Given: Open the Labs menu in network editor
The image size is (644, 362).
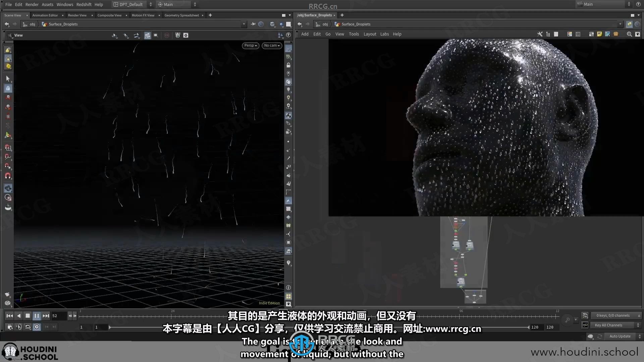Looking at the screenshot, I should pos(384,34).
